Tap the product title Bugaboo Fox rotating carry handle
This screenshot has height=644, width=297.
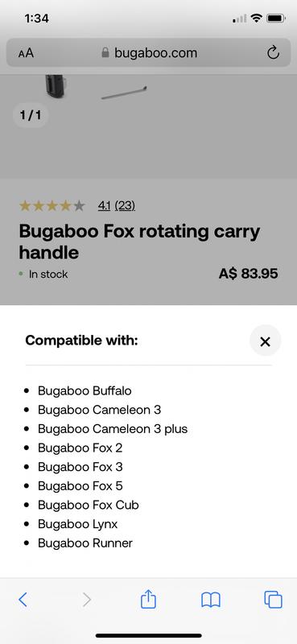pos(139,242)
